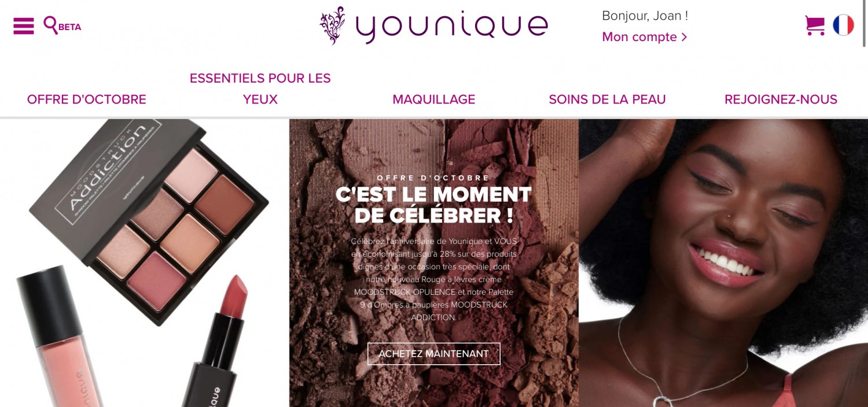Open the shopping cart icon
The height and width of the screenshot is (407, 868).
point(815,25)
